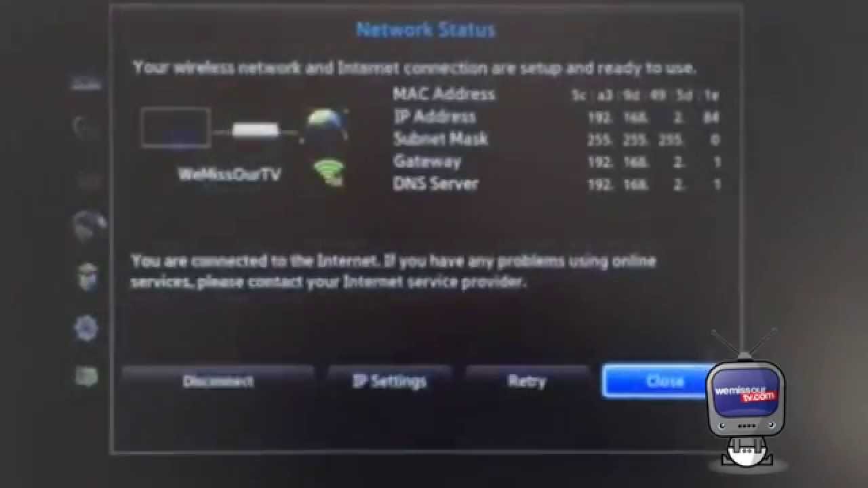868x488 pixels.
Task: Select the Picture icon atop the sidebar
Action: pyautogui.click(x=86, y=83)
